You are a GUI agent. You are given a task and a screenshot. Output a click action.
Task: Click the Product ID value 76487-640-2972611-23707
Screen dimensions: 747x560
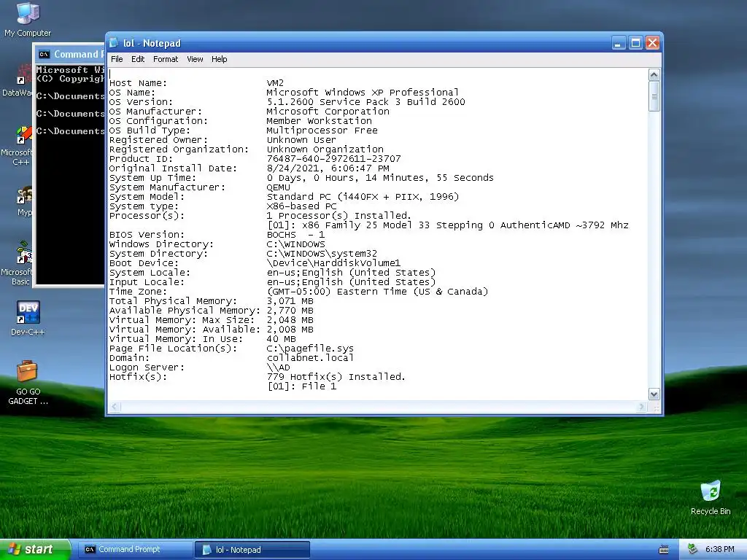pyautogui.click(x=333, y=158)
